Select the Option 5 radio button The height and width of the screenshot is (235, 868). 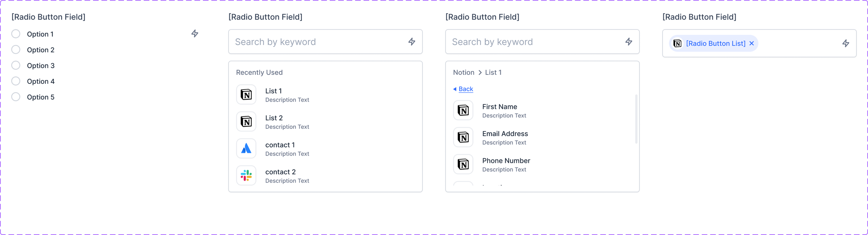click(x=16, y=97)
